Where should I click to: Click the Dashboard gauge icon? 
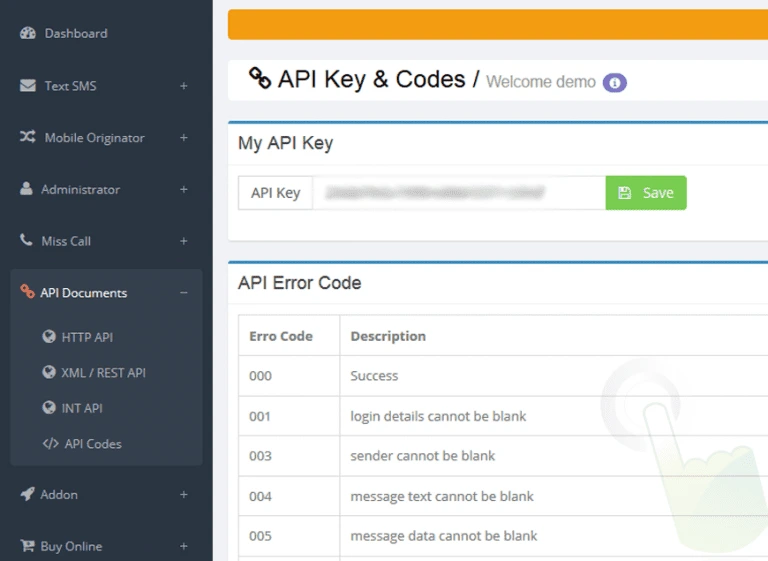coord(28,33)
